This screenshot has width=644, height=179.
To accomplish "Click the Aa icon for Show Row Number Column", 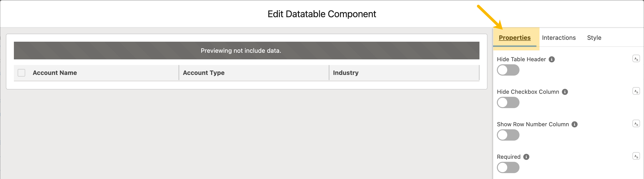I will coord(636,124).
